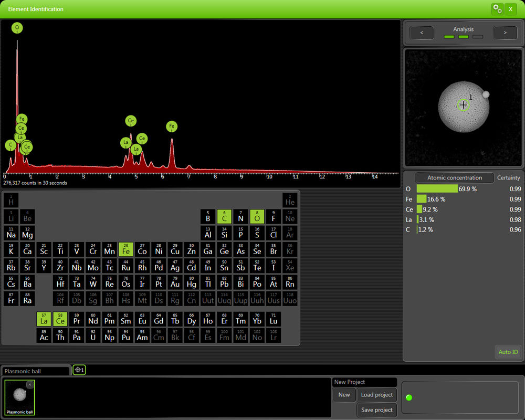Select the Certainty column header
525x420 pixels.
[508, 178]
